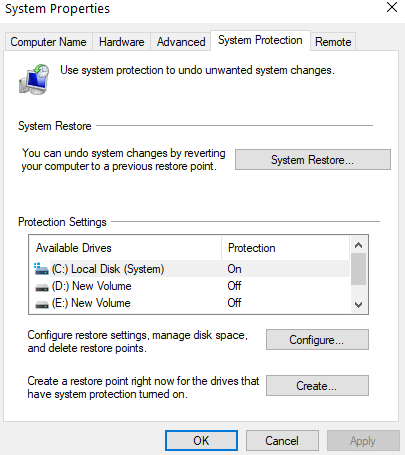Image resolution: width=405 pixels, height=455 pixels.
Task: Click the Configure button
Action: 317,340
